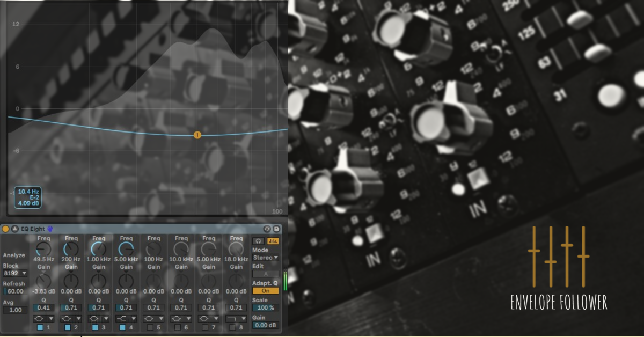Select the band 1 node on the EQ curve

pos(197,135)
